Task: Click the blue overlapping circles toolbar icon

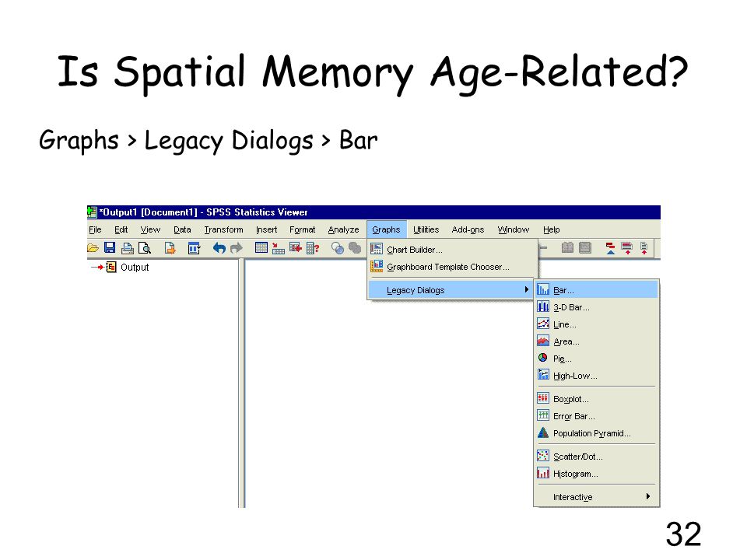Action: 338,248
